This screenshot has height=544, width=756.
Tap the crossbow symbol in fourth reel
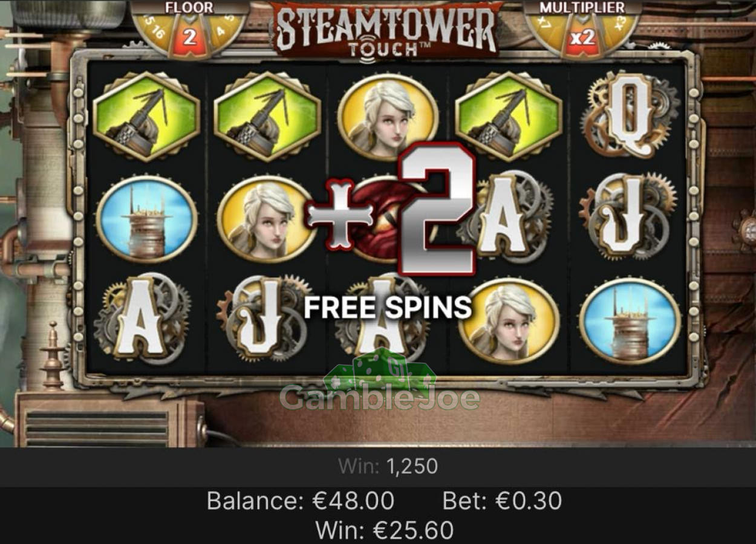pos(509,117)
